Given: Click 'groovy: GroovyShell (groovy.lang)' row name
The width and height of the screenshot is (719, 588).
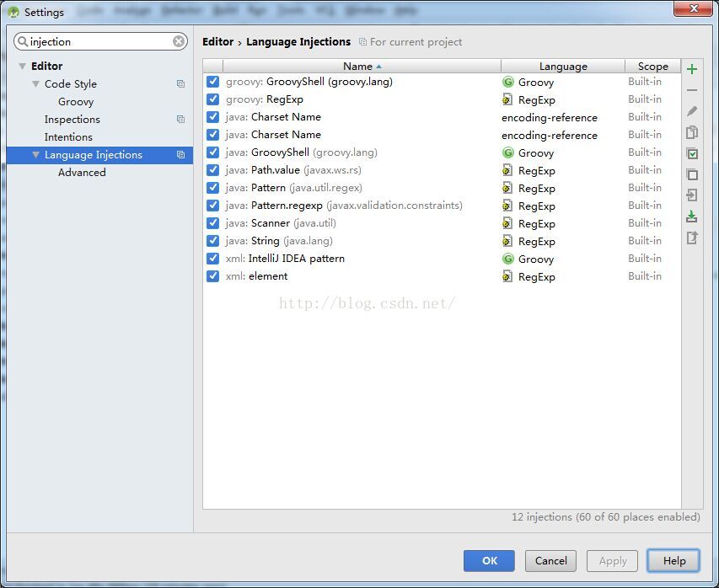Looking at the screenshot, I should click(x=309, y=82).
